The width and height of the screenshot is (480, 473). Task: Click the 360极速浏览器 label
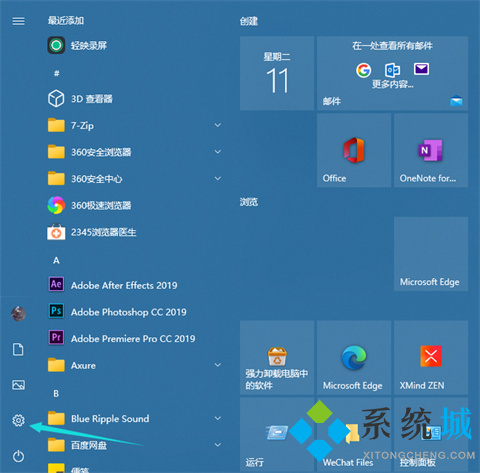101,205
